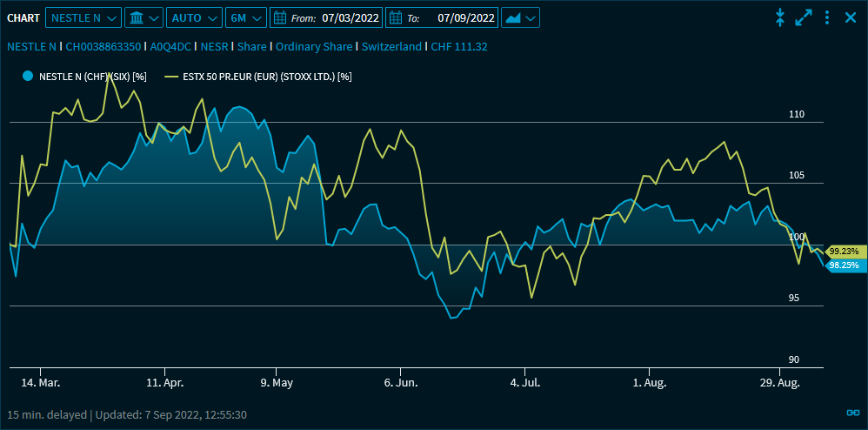Click the From date calendar icon
This screenshot has width=868, height=430.
pos(279,17)
